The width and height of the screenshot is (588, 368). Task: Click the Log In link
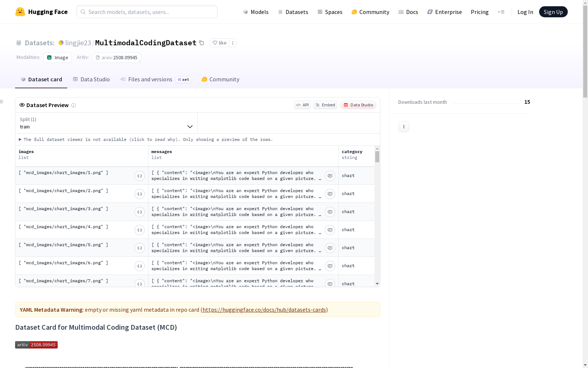[x=525, y=12]
